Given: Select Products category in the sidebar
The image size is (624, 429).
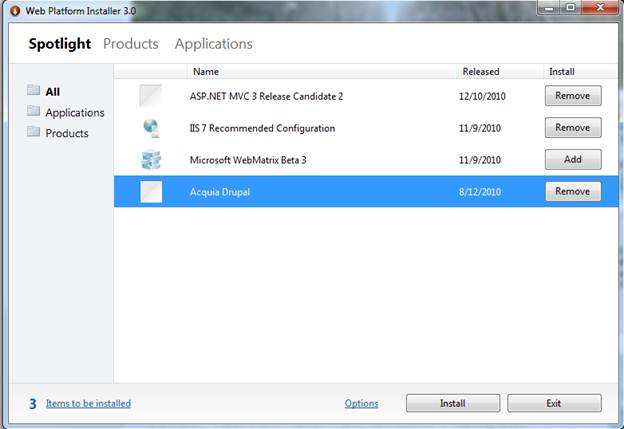Looking at the screenshot, I should 67,133.
